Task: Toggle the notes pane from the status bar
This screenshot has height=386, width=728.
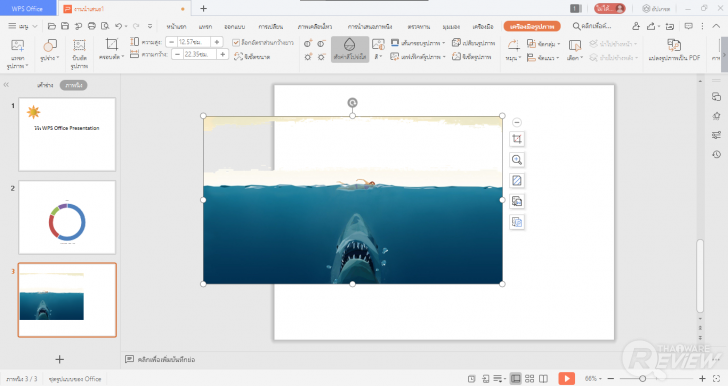Action: pyautogui.click(x=499, y=379)
